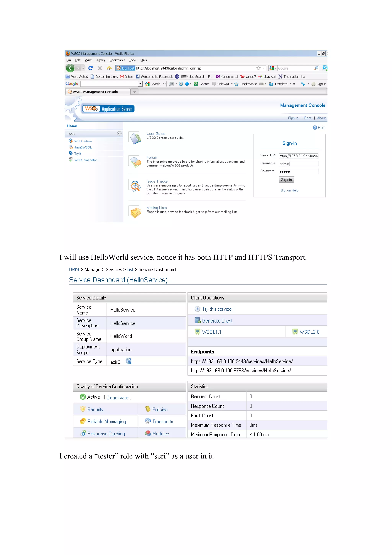
Task: Open WSDL2Java tool icon in sidebar
Action: coord(70,141)
